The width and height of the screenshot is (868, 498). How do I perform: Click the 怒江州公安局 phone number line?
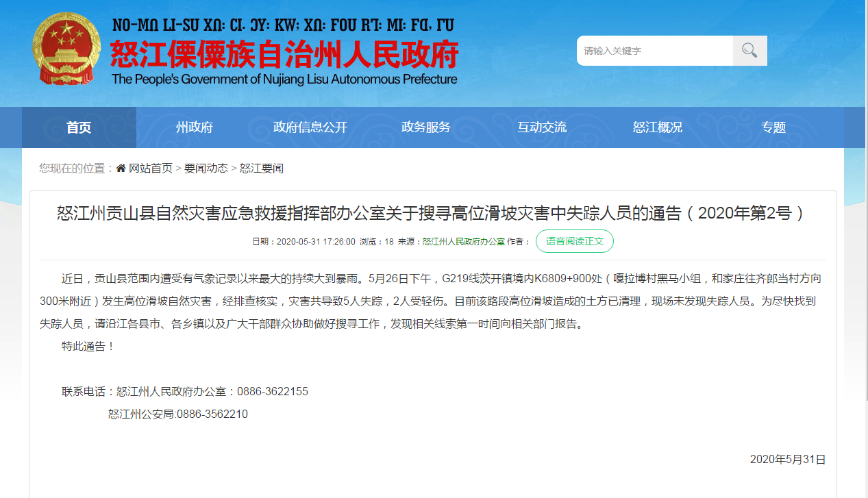tap(178, 414)
